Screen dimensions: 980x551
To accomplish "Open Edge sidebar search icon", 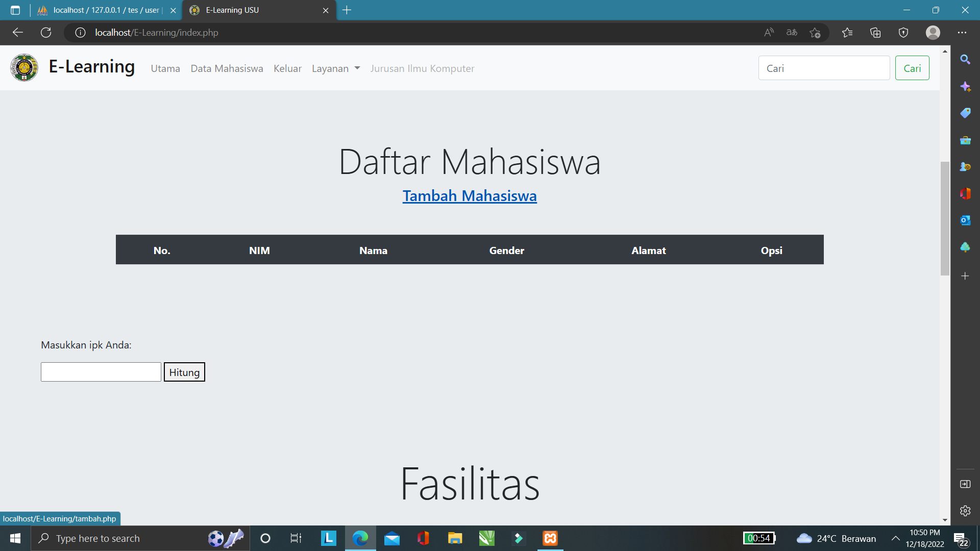I will coord(965,60).
